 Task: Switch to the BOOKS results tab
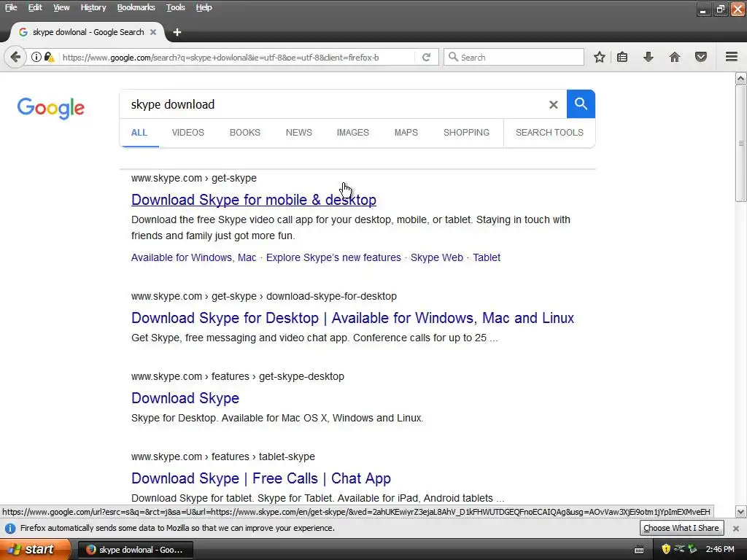coord(245,133)
